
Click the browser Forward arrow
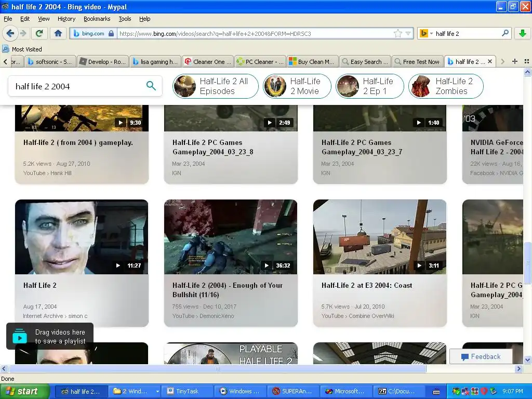tap(23, 33)
